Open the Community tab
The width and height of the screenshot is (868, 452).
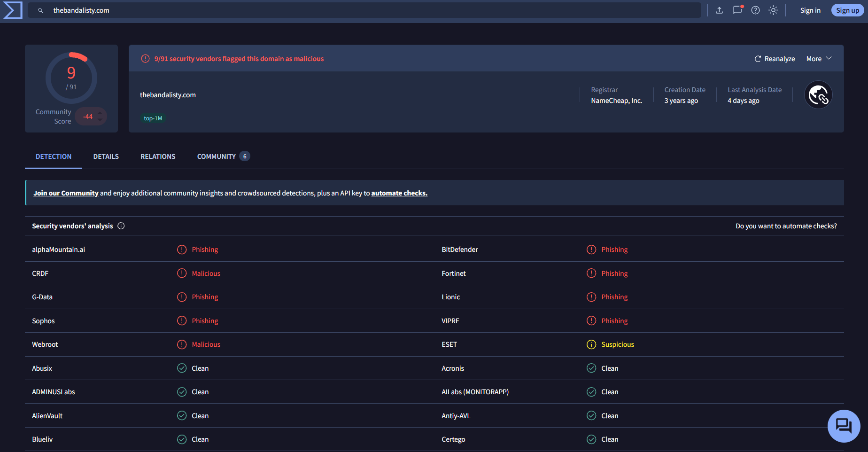(223, 156)
